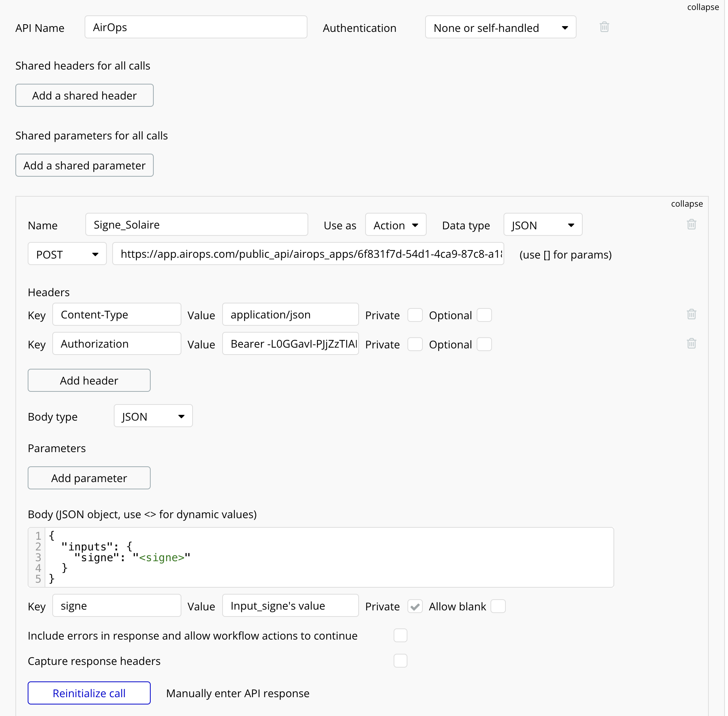The width and height of the screenshot is (728, 716).
Task: Enable Capture response headers
Action: pyautogui.click(x=400, y=661)
